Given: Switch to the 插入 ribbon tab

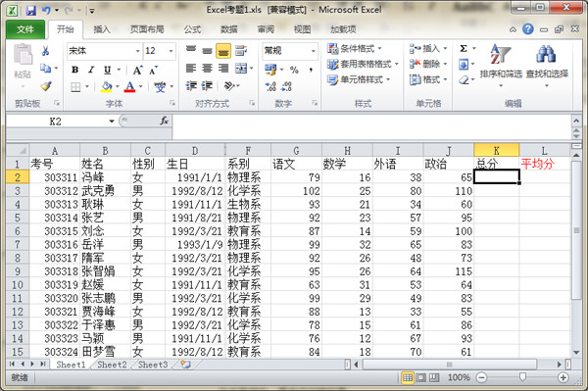Looking at the screenshot, I should click(102, 29).
